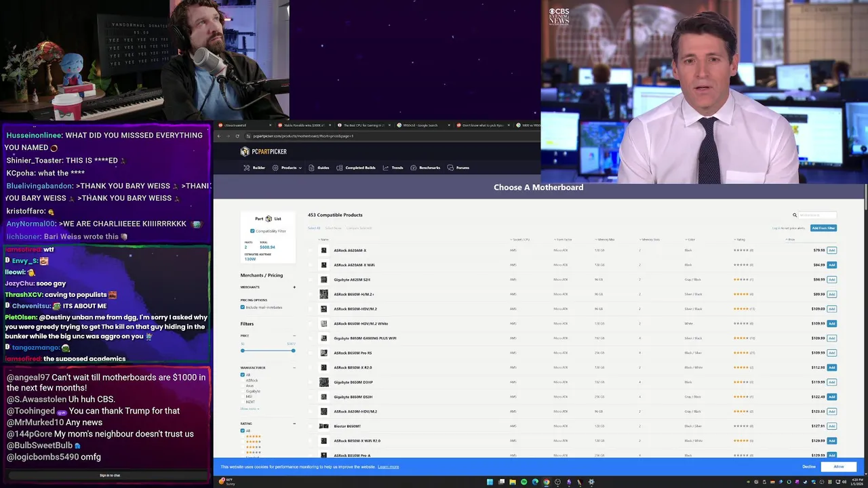Click the Select All link
This screenshot has height=488, width=868.
tap(314, 228)
